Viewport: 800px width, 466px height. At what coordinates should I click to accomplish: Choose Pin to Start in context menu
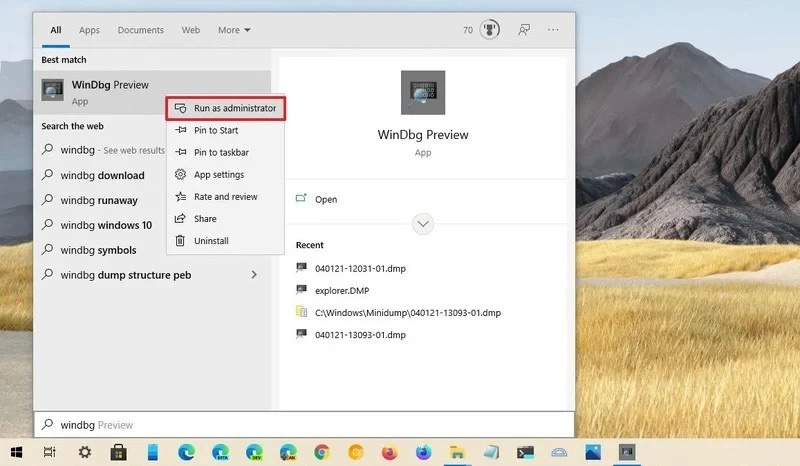pos(225,130)
